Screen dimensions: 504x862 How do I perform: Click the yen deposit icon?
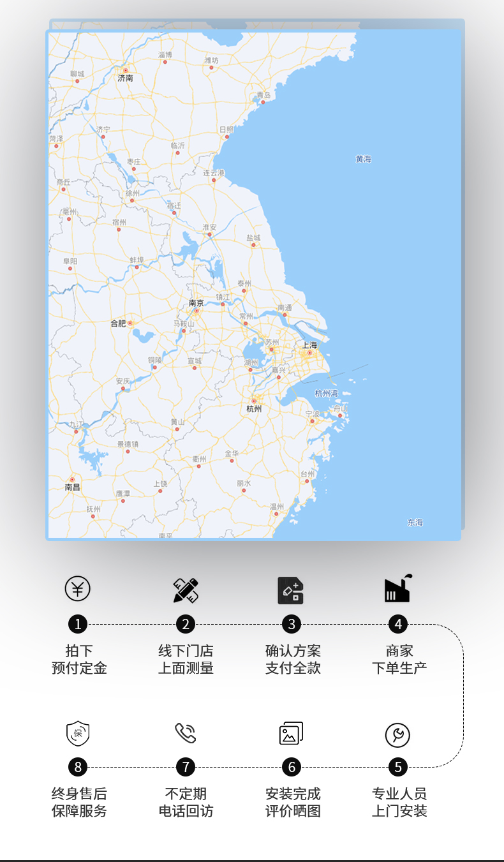point(78,588)
